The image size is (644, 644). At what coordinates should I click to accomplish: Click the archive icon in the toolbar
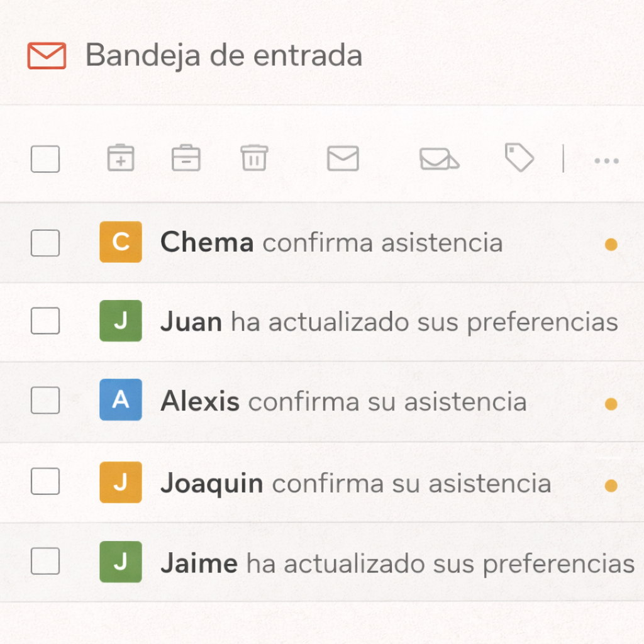coord(186,158)
